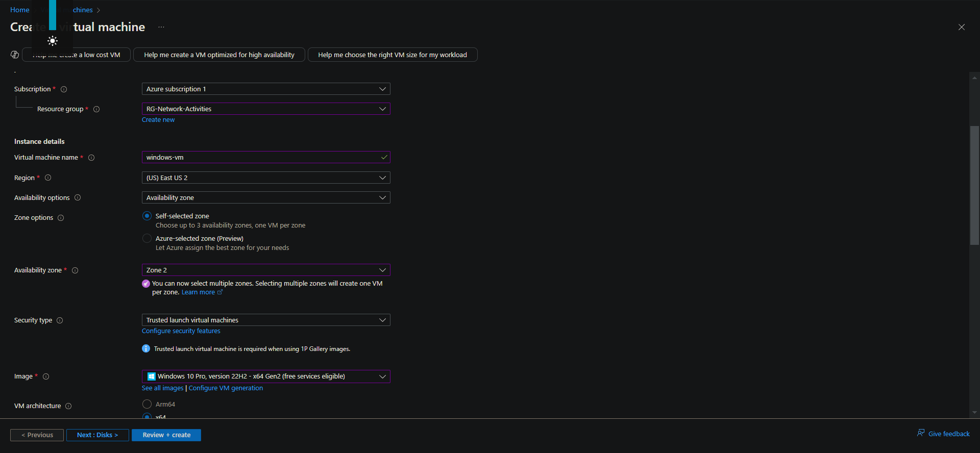Select the Self-selected zone radio button
This screenshot has height=453, width=980.
147,216
